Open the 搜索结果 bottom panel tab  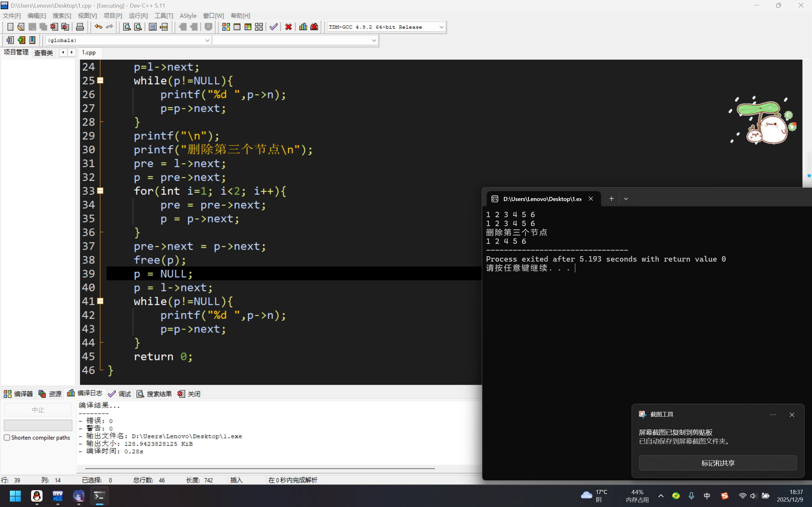coord(155,394)
